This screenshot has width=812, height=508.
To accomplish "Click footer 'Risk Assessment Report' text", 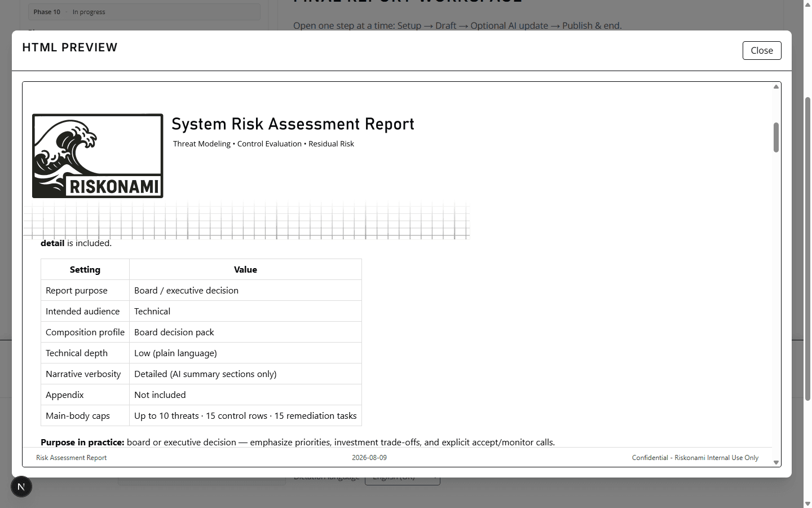I will pyautogui.click(x=71, y=458).
